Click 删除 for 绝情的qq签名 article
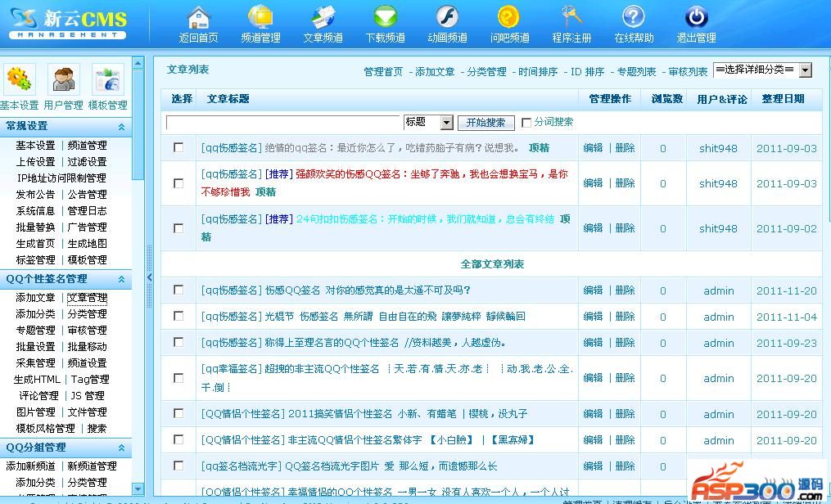 [626, 148]
